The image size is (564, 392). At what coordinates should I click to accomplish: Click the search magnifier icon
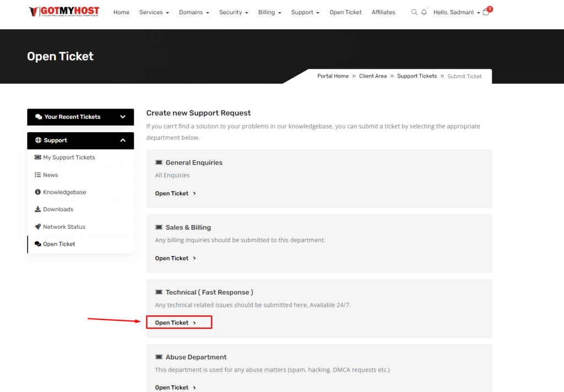coord(414,12)
